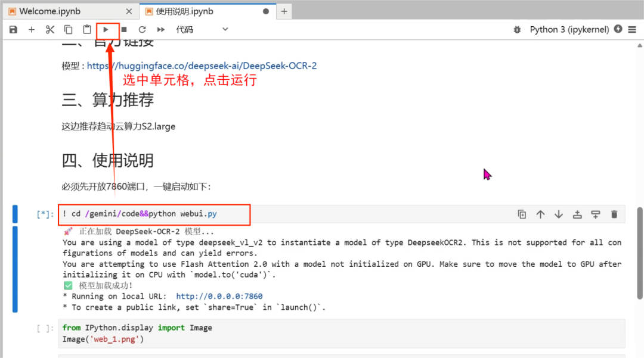Restart kernel and run all cells icon

tap(160, 30)
